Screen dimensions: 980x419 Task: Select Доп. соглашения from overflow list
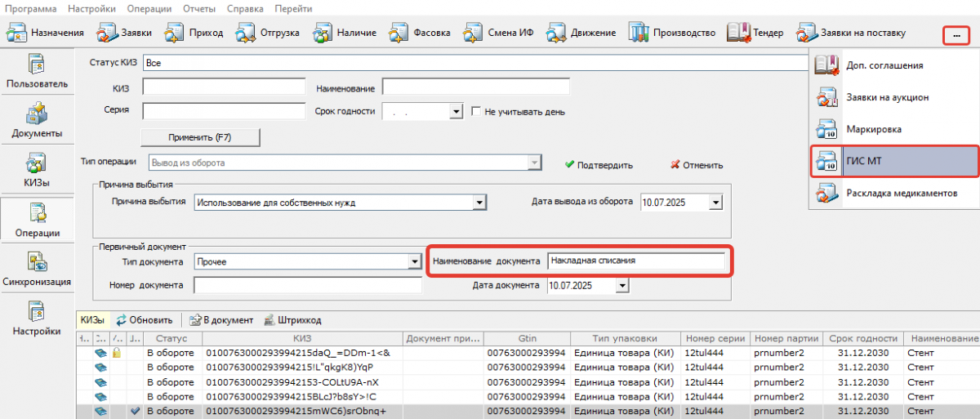coord(895,65)
